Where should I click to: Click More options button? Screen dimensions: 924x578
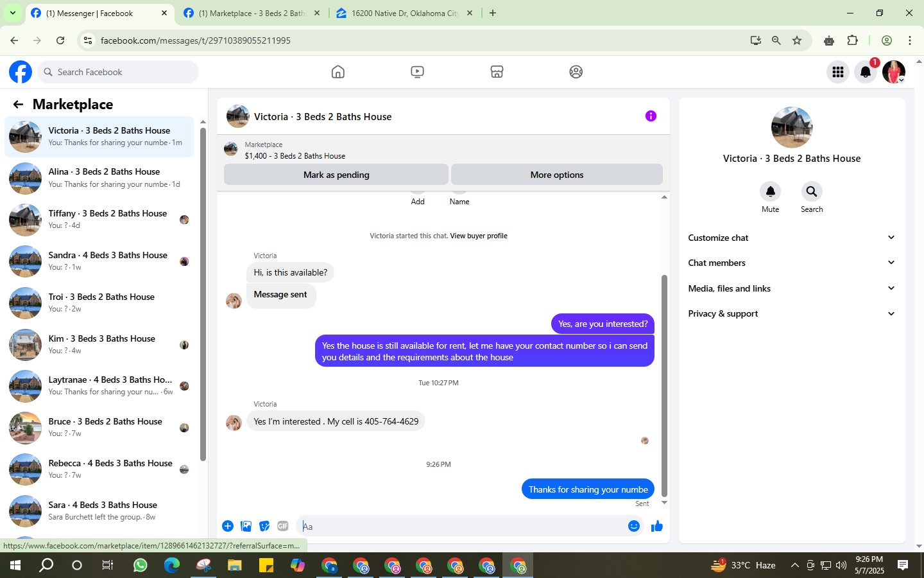coord(557,175)
